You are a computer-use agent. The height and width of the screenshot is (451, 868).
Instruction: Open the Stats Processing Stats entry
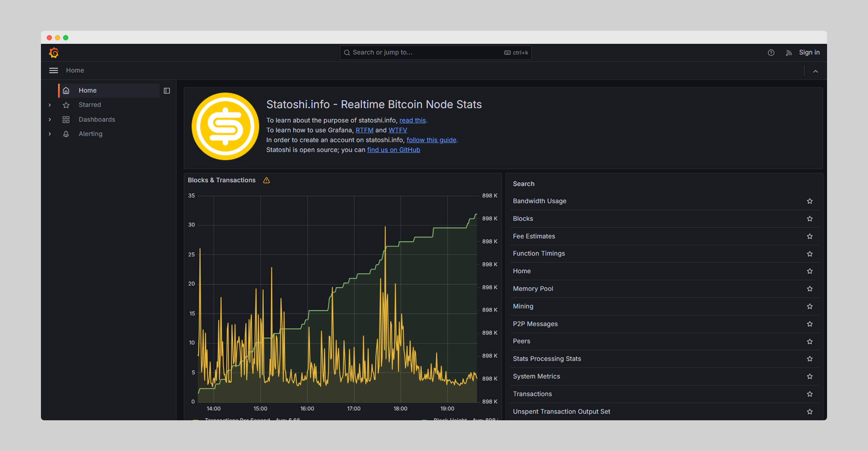pyautogui.click(x=547, y=359)
